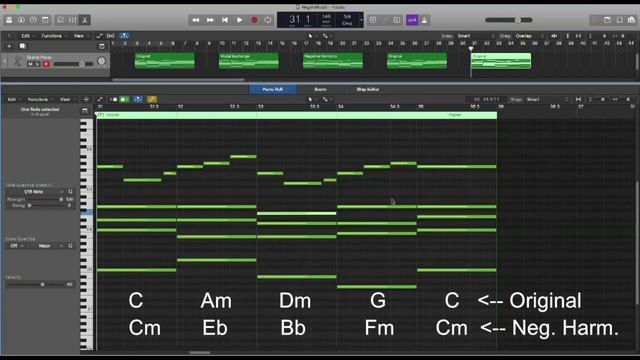Toggle Piano Roll automation button
Image resolution: width=640 pixels, height=360 pixels.
100,99
